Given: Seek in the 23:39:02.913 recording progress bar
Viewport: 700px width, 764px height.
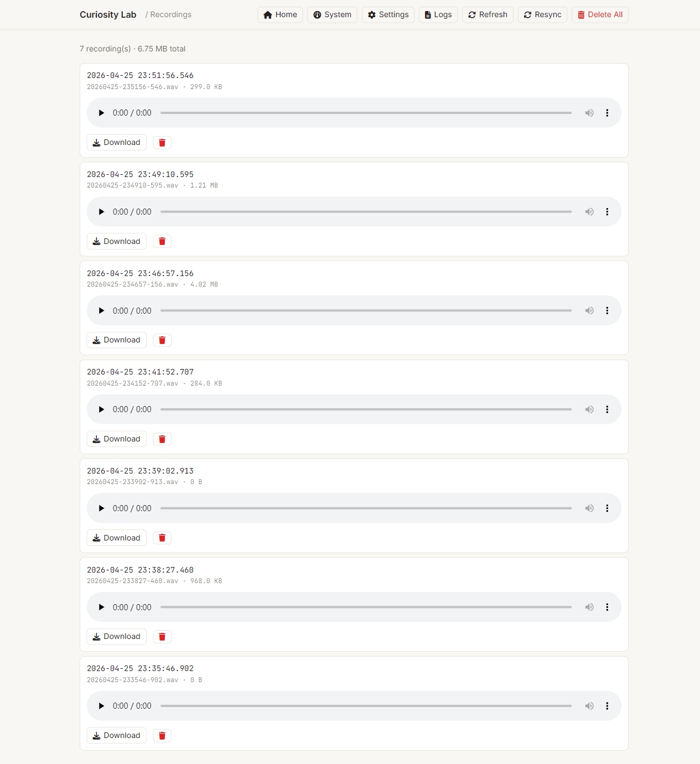Looking at the screenshot, I should click(x=366, y=508).
